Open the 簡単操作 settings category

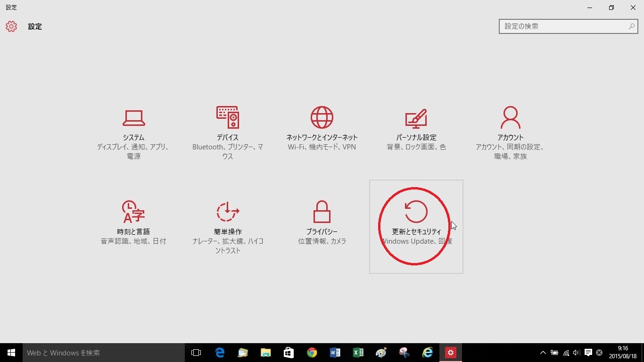click(x=228, y=227)
